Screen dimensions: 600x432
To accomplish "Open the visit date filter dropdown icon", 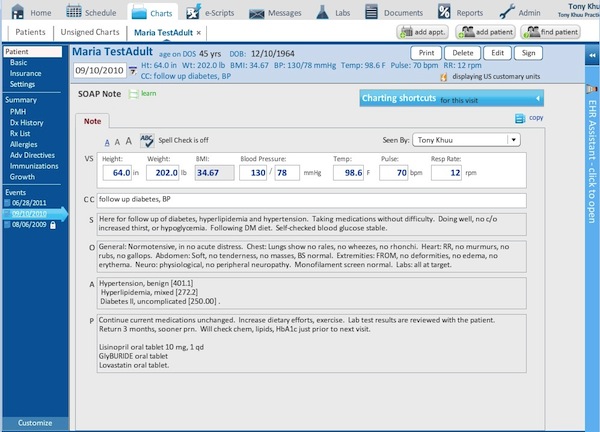I will coord(132,71).
